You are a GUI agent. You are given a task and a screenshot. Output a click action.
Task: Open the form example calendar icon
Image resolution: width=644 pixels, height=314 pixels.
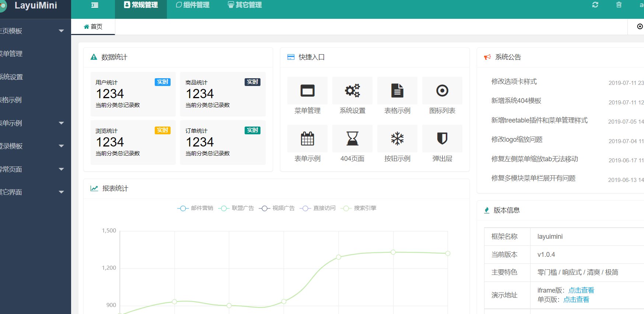click(307, 139)
